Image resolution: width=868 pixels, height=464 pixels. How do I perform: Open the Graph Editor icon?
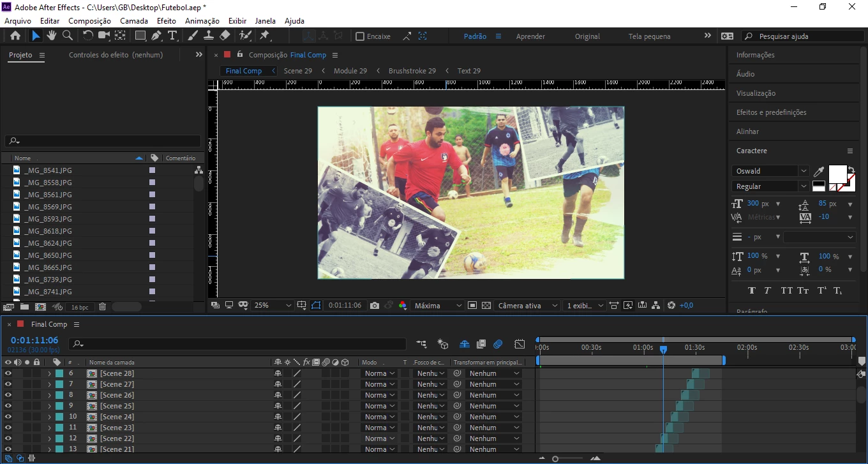(520, 344)
